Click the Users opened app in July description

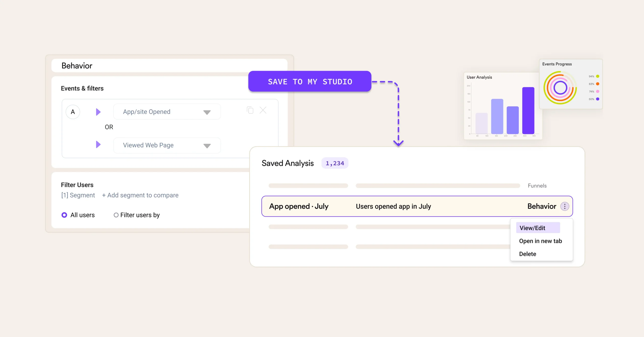[393, 206]
